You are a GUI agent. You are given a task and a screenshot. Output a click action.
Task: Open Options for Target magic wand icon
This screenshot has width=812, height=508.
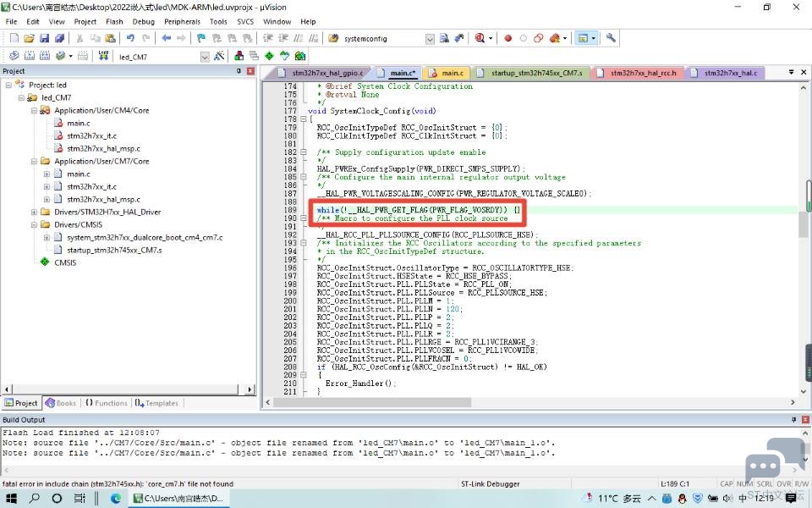[x=219, y=56]
